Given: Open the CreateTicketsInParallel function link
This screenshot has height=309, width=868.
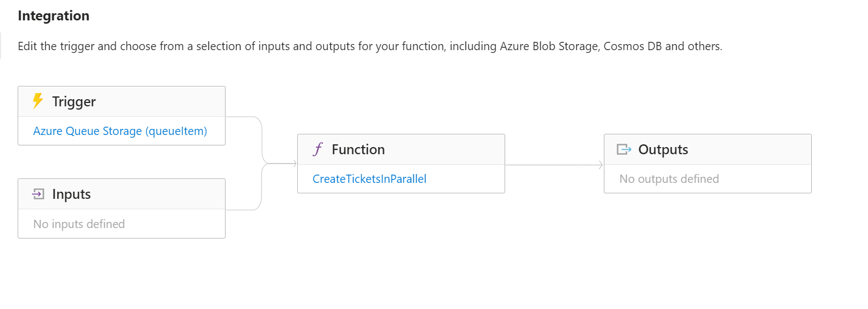Looking at the screenshot, I should (369, 179).
